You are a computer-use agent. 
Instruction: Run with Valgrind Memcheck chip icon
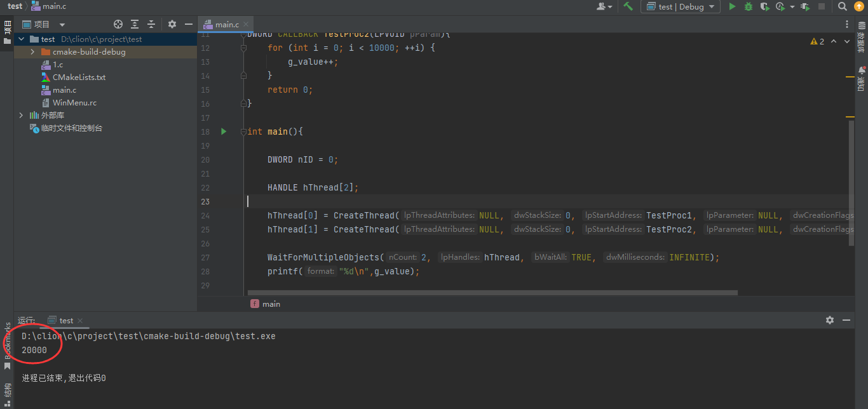coord(805,6)
